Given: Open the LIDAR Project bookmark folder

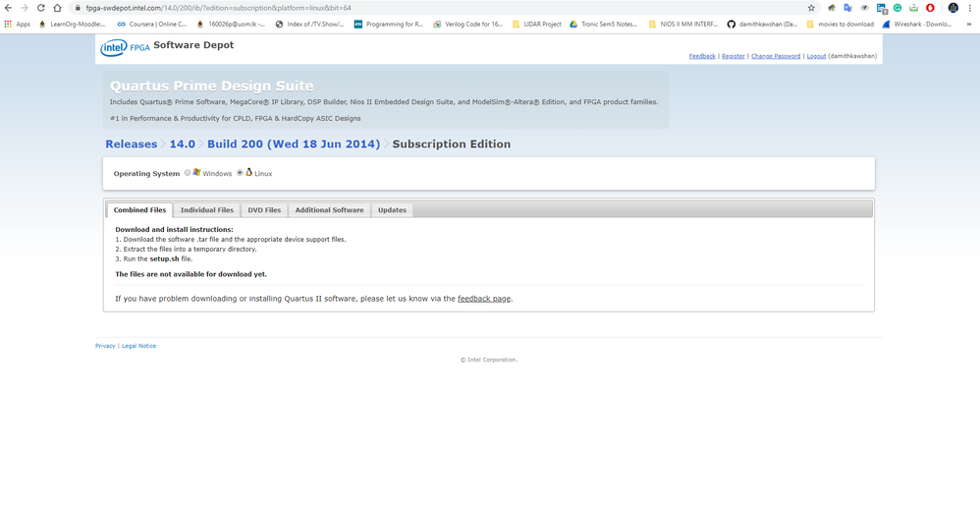Looking at the screenshot, I should point(536,25).
